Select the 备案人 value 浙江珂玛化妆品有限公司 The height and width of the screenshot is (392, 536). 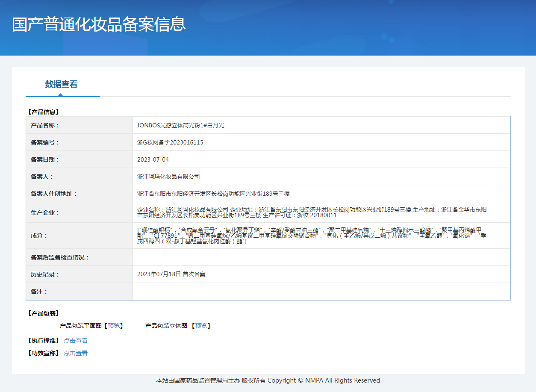[168, 177]
